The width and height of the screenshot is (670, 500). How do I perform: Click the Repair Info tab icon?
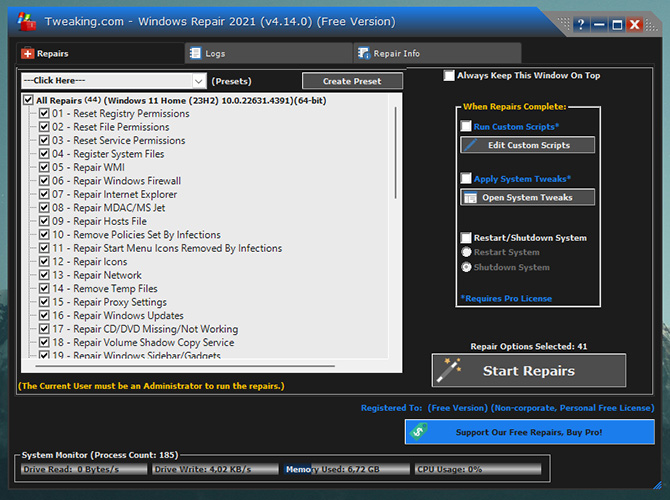click(364, 53)
